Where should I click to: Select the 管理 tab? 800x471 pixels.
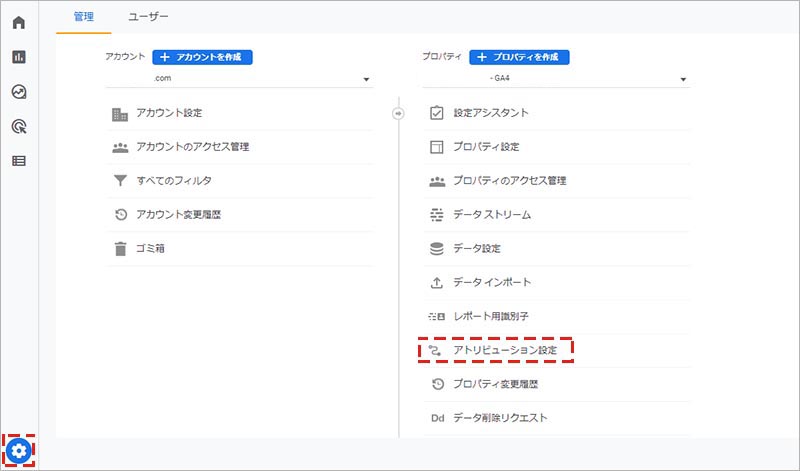(84, 17)
